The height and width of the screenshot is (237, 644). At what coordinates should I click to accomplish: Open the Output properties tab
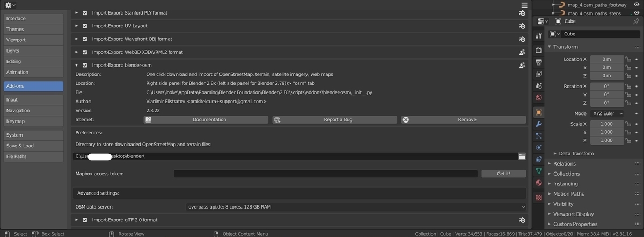tap(539, 63)
